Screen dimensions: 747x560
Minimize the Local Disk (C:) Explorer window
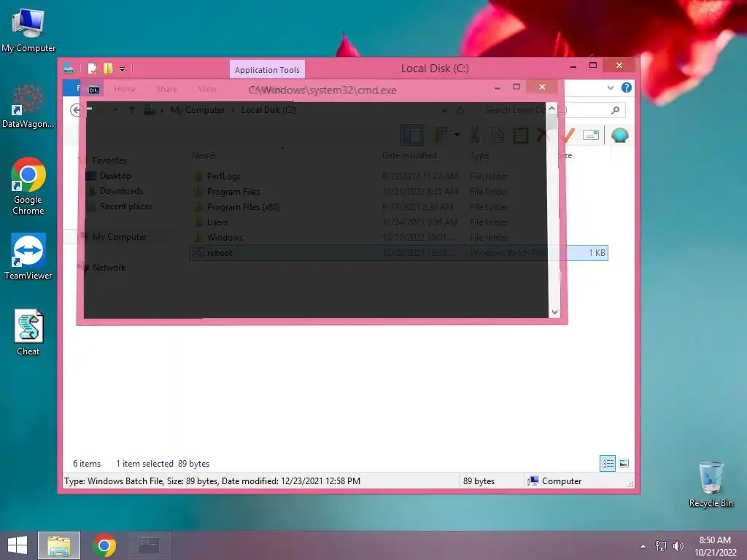tap(573, 66)
